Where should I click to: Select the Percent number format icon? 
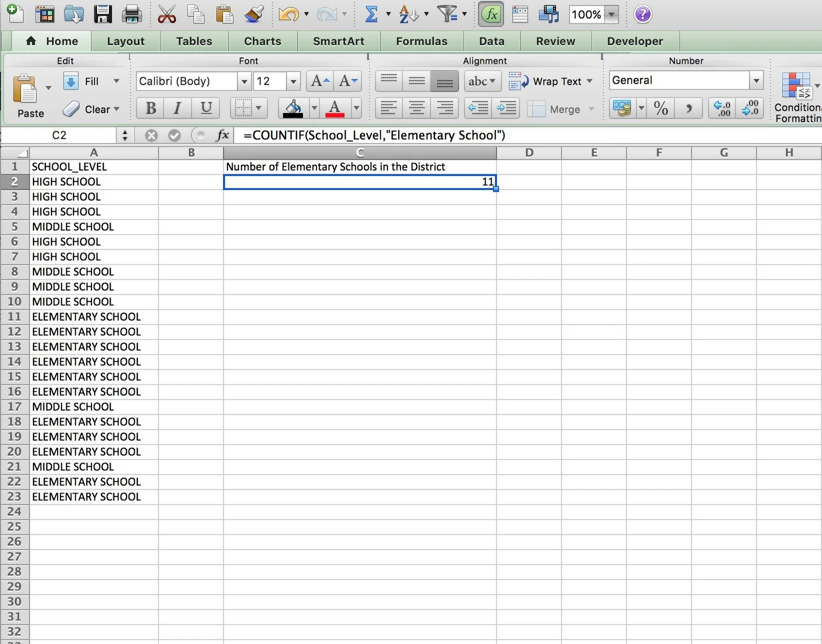pyautogui.click(x=660, y=108)
